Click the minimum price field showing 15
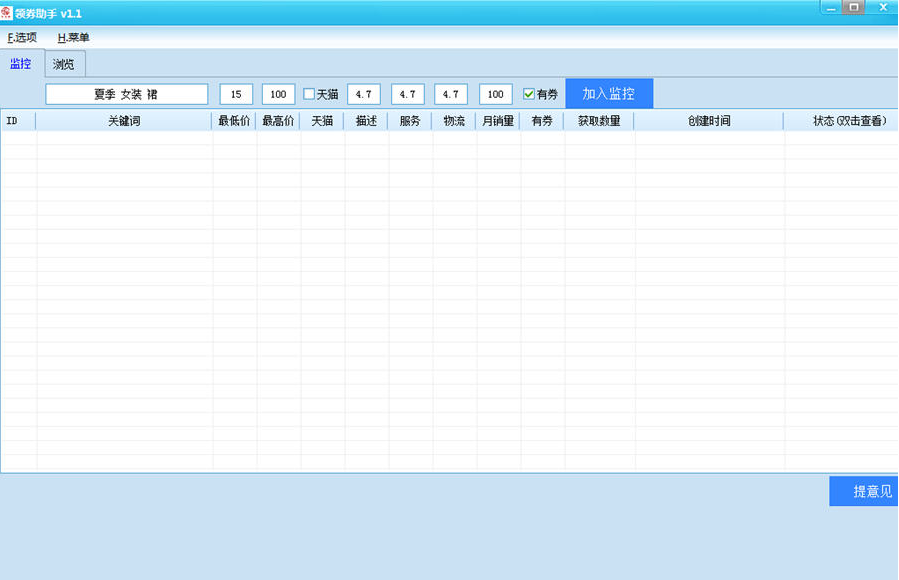 click(236, 94)
